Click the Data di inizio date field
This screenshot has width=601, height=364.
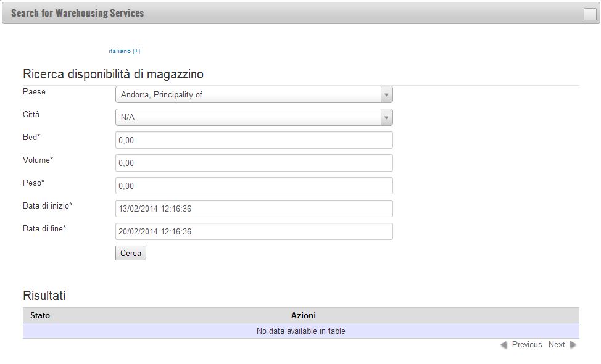click(254, 209)
